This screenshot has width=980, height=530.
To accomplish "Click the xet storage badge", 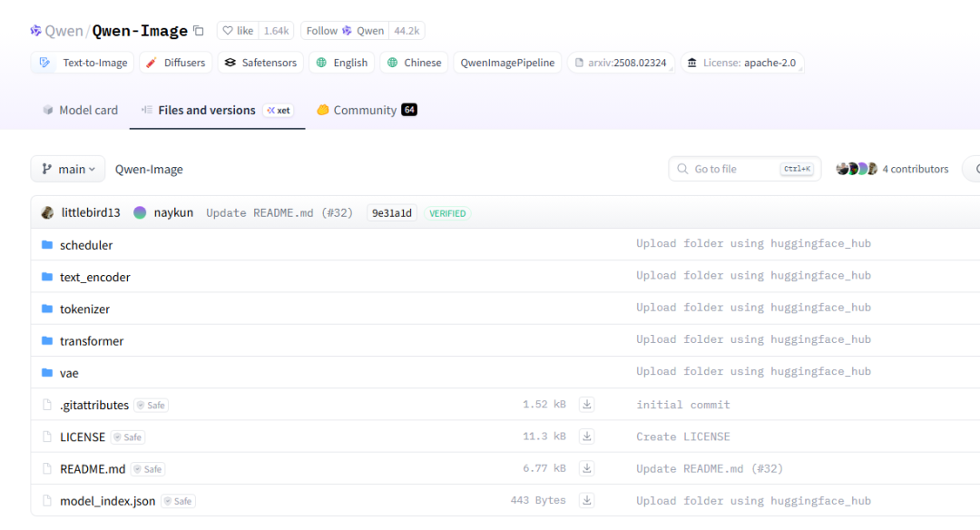I will [279, 110].
